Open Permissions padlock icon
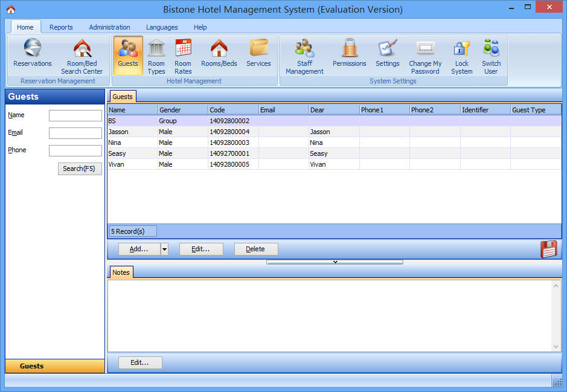The width and height of the screenshot is (567, 392). (349, 53)
